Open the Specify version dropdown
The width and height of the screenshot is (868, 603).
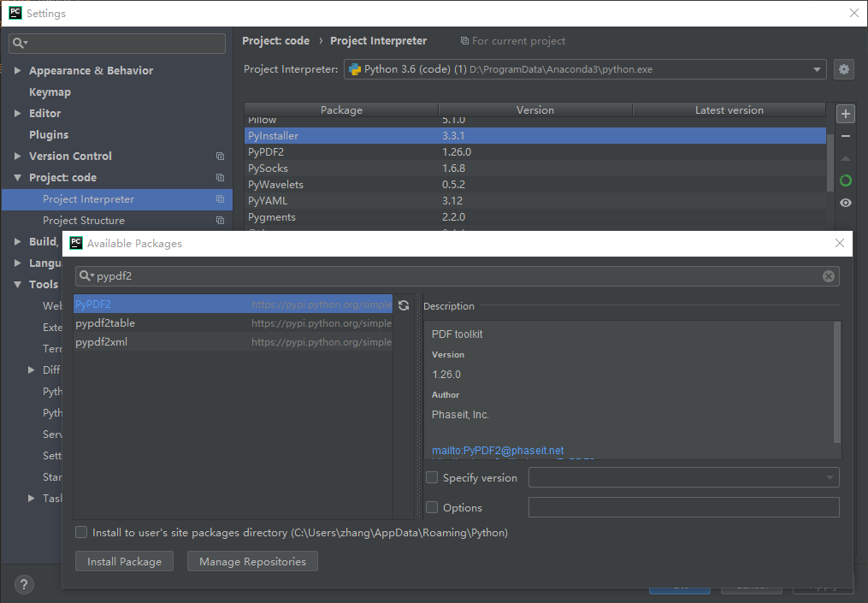pos(830,478)
